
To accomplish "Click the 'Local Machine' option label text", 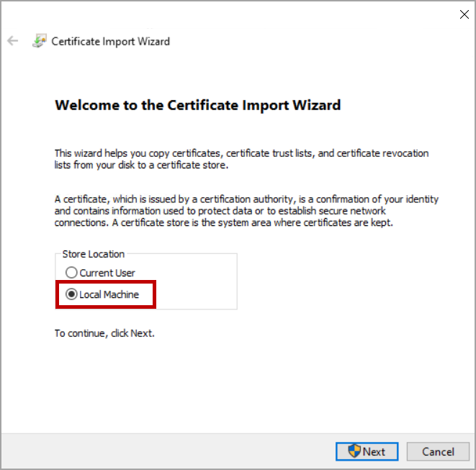I will (109, 294).
